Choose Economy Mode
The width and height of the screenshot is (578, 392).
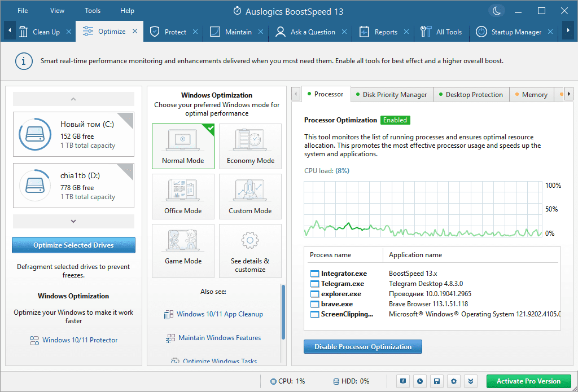(x=250, y=146)
